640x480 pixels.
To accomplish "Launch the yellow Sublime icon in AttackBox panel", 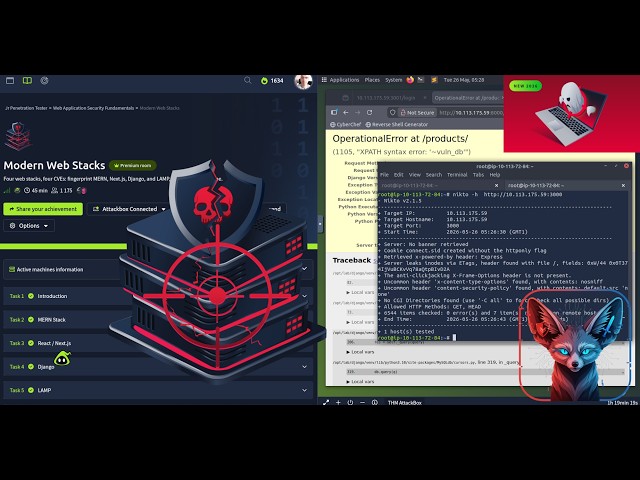I will tap(434, 80).
